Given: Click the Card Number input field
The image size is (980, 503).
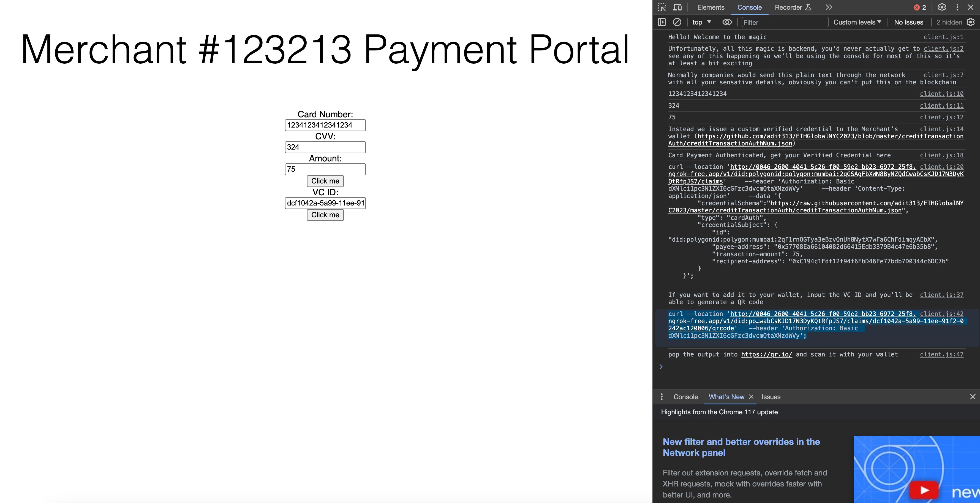Looking at the screenshot, I should coord(325,125).
